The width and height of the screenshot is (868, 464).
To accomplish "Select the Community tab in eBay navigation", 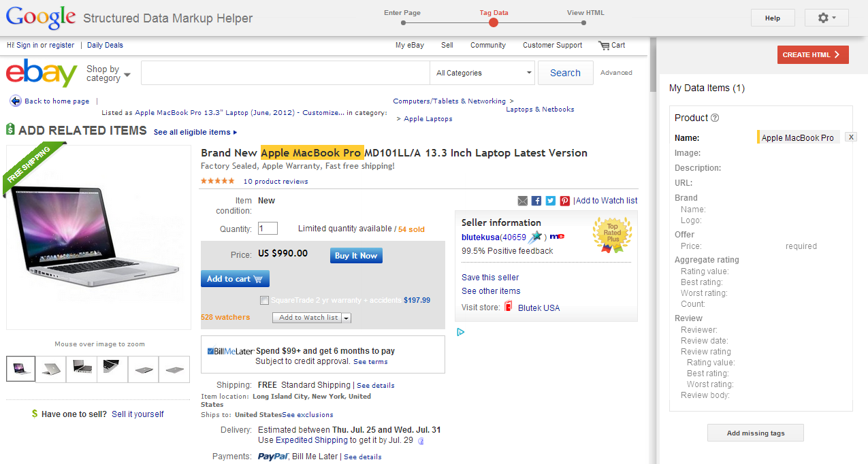I will (x=487, y=45).
